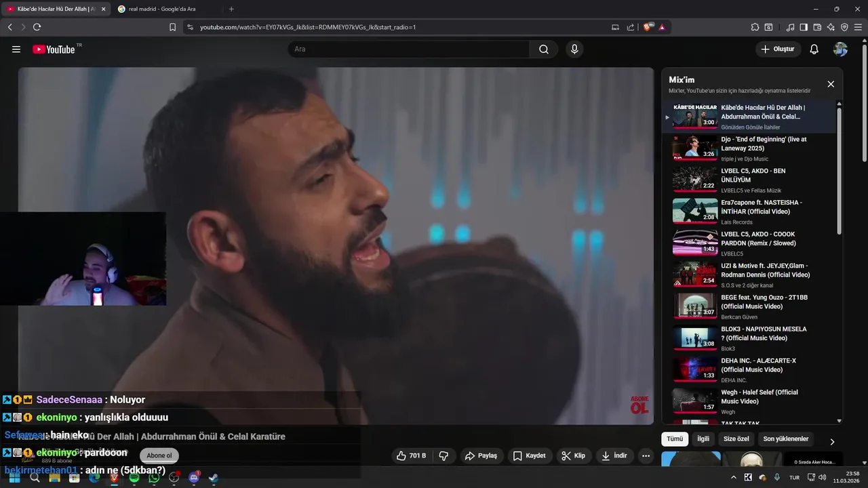The width and height of the screenshot is (868, 488).
Task: Play UZI & Motive Rodman Dennis entry
Action: [x=749, y=275]
